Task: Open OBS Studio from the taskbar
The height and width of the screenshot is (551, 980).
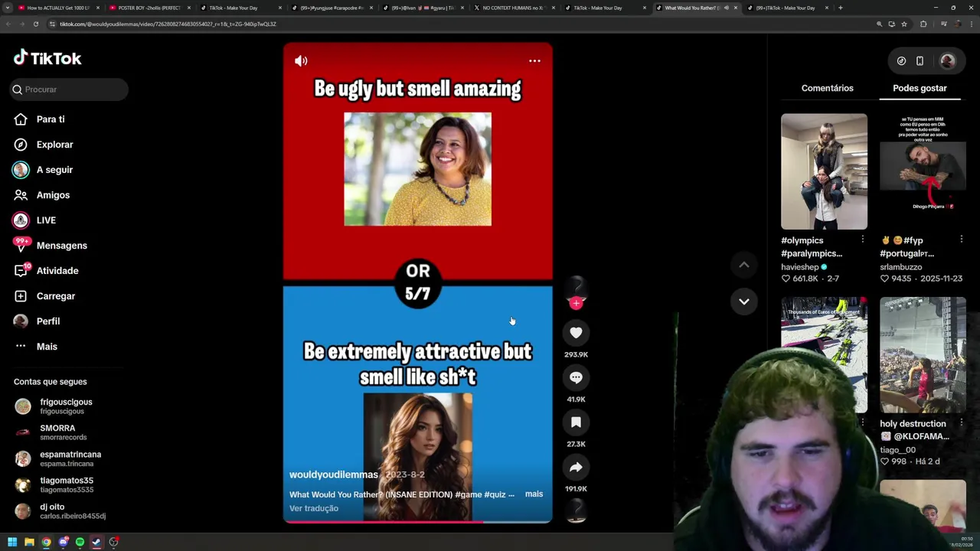Action: coord(113,542)
